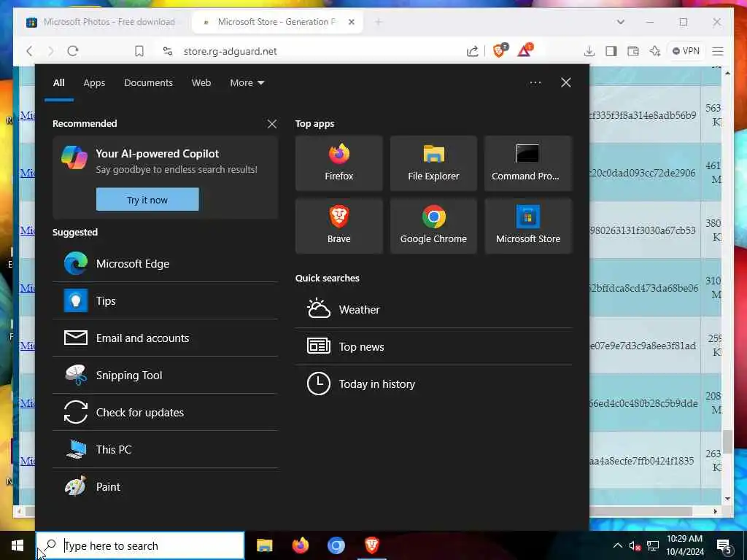The image size is (747, 560).
Task: Click the taskbar search box
Action: pos(140,545)
